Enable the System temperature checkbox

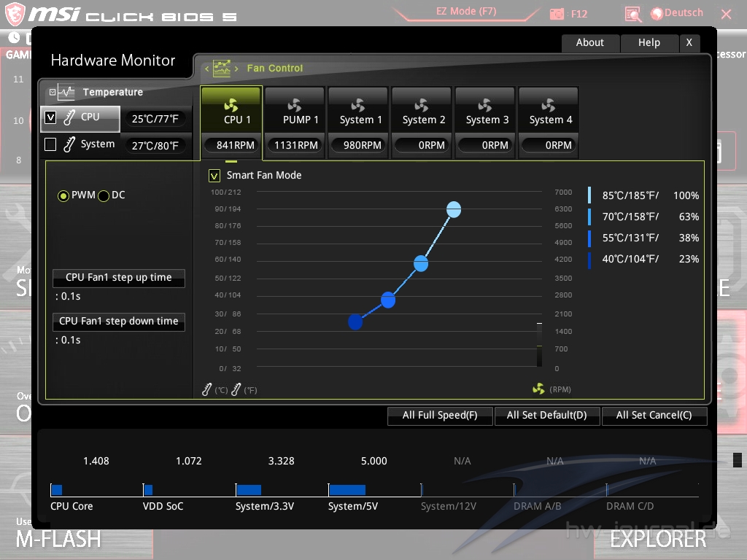coord(50,144)
